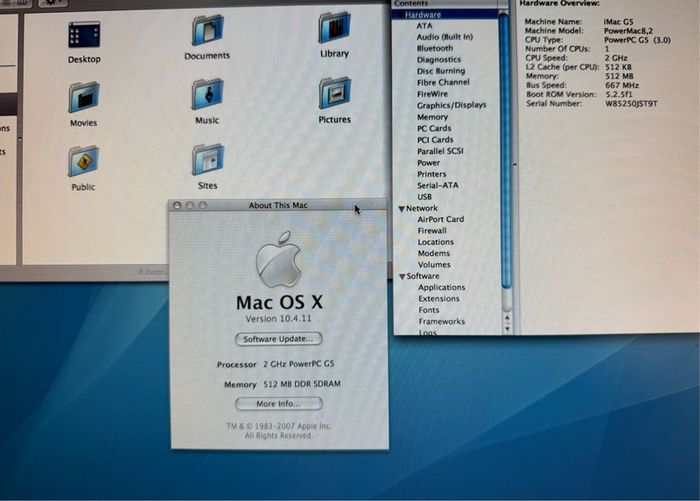Click the 512 MB DDR SDRAM memory text

(302, 384)
